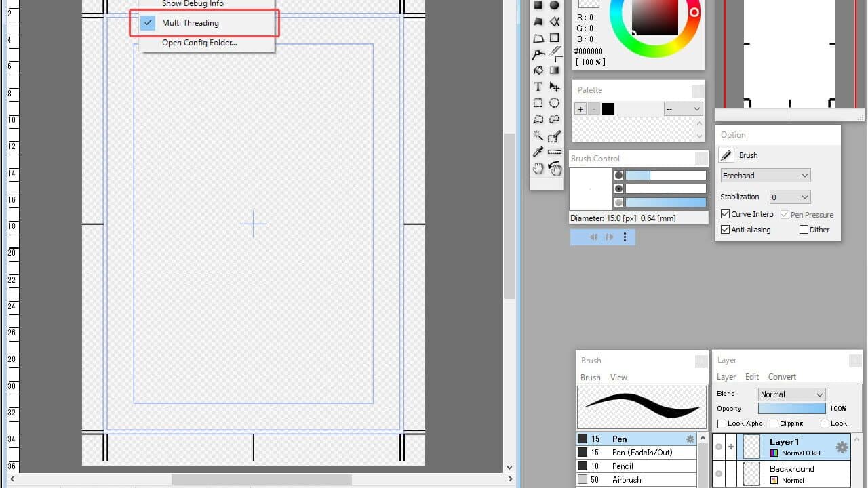Click the black swatch in Palette

tap(608, 109)
